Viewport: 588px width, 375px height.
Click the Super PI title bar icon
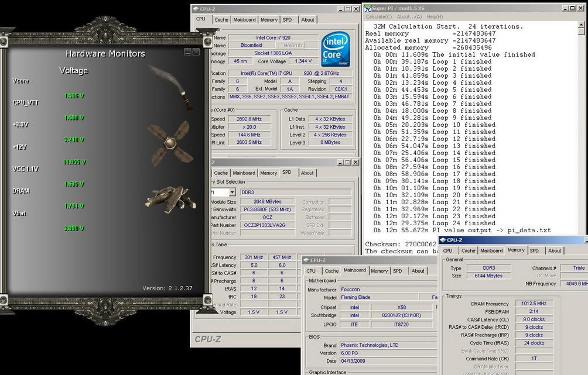tap(367, 8)
